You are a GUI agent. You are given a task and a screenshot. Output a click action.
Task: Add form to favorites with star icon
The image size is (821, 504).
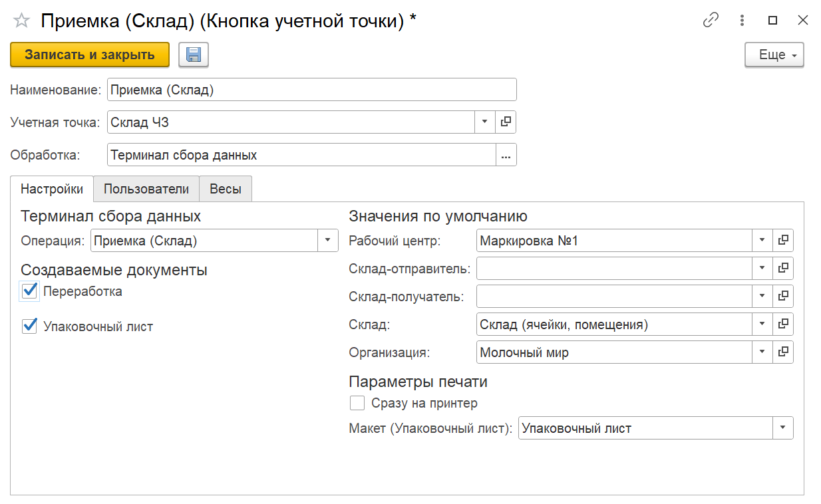pyautogui.click(x=21, y=21)
